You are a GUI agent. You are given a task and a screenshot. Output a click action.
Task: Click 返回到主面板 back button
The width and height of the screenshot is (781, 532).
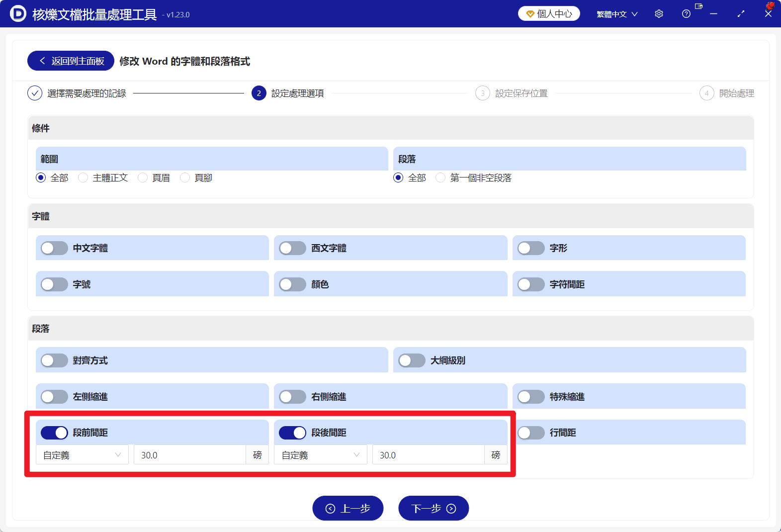pos(71,61)
